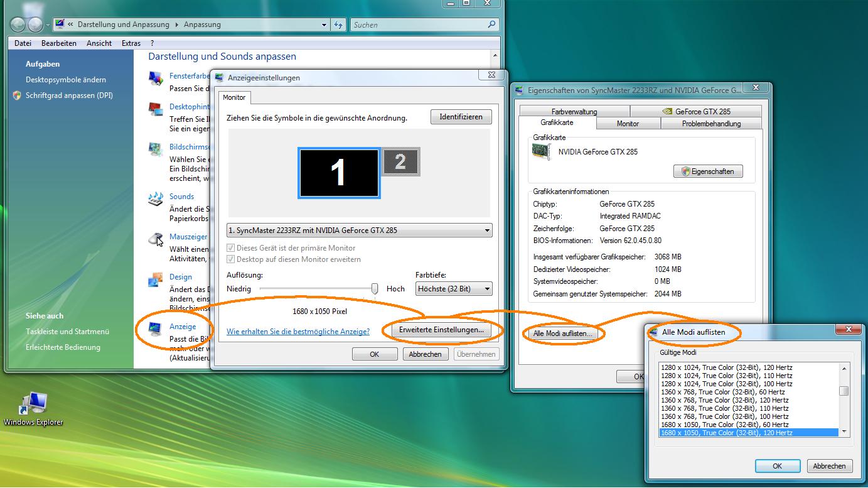Switch to the Grafikkarte tab
868x488 pixels.
pos(557,123)
